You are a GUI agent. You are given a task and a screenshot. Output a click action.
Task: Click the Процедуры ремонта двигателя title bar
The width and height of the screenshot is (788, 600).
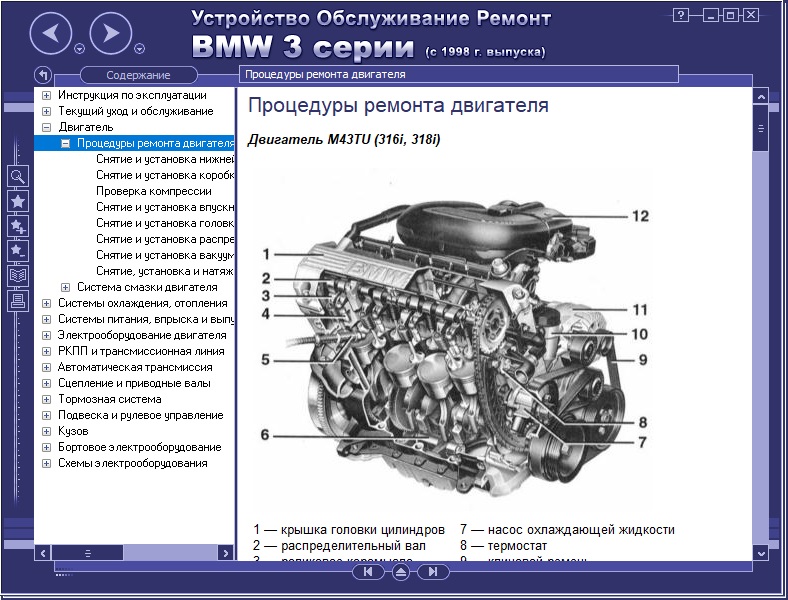(x=458, y=74)
